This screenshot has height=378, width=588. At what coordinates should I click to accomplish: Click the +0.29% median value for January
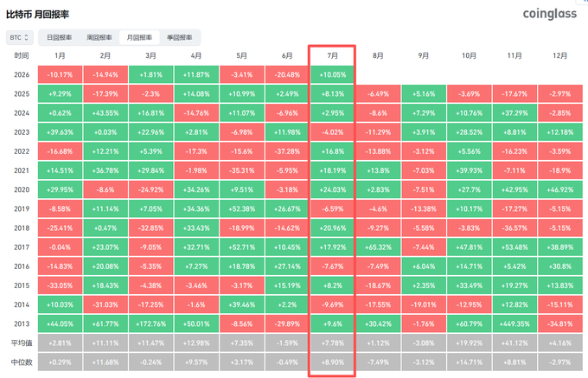tap(60, 362)
